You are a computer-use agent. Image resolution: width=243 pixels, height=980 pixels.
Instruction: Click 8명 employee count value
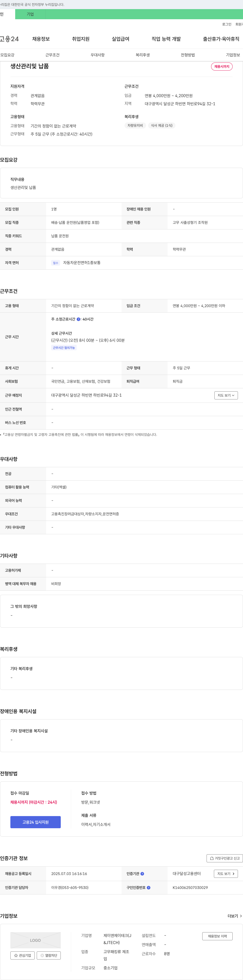click(167, 954)
